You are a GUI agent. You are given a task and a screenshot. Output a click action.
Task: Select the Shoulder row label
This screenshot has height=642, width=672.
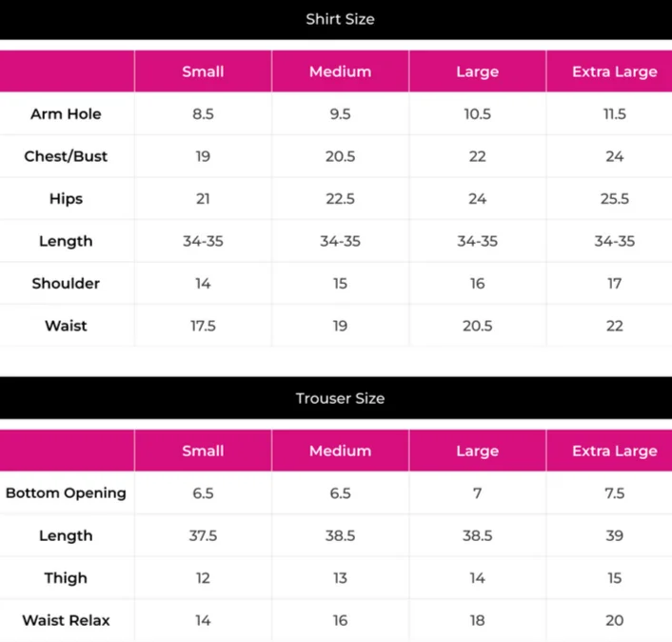pyautogui.click(x=66, y=283)
